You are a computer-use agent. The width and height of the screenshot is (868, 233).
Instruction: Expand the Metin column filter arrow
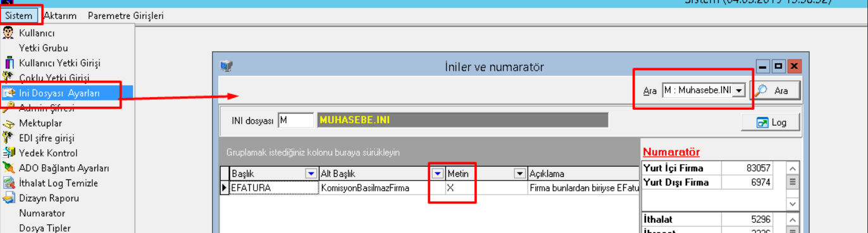coord(519,173)
